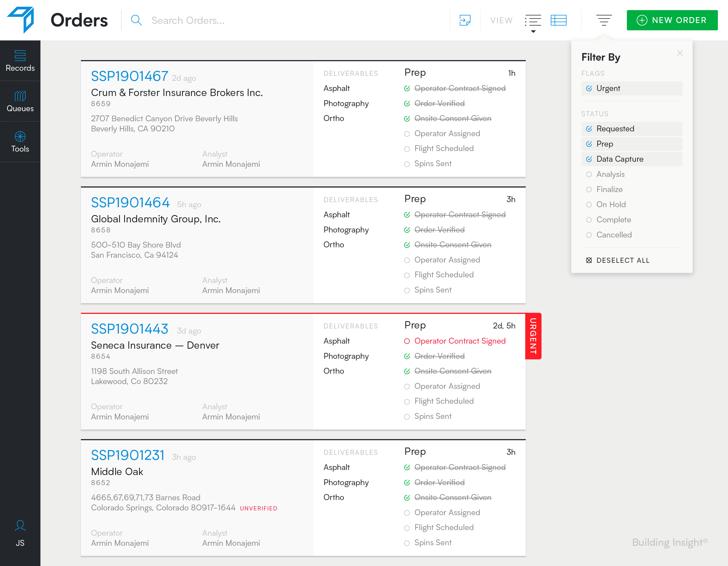The width and height of the screenshot is (728, 566).
Task: Click the New Order button
Action: pyautogui.click(x=672, y=20)
